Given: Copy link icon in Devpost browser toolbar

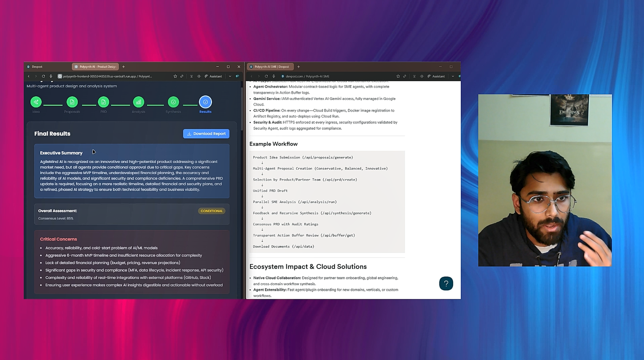Looking at the screenshot, I should 405,76.
